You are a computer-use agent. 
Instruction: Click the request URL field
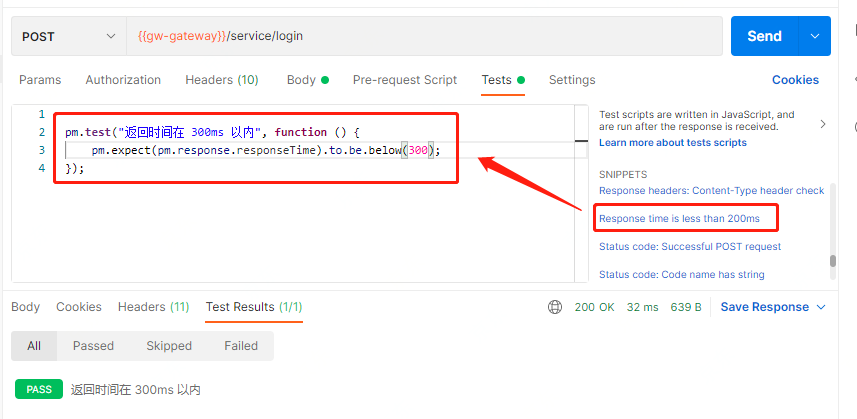(424, 37)
